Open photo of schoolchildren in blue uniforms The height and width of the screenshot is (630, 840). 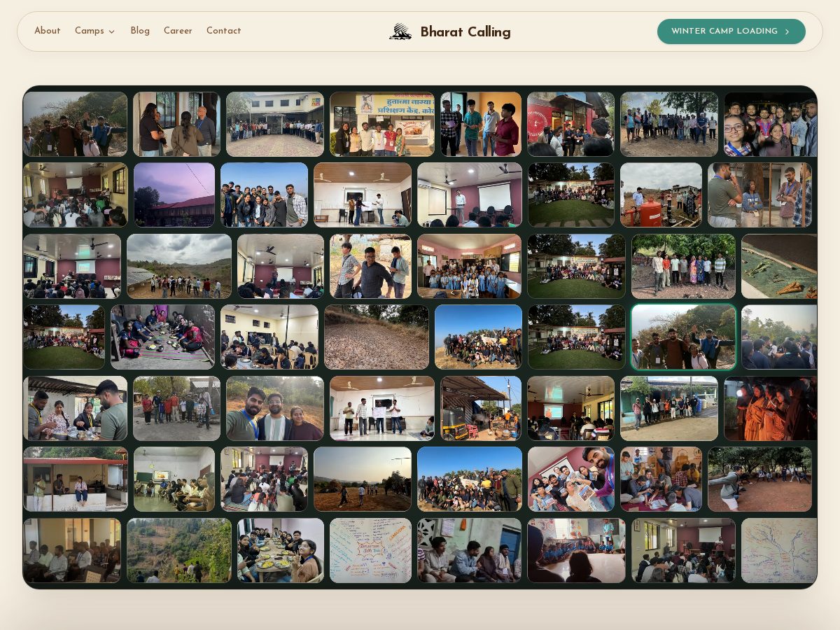(x=470, y=266)
